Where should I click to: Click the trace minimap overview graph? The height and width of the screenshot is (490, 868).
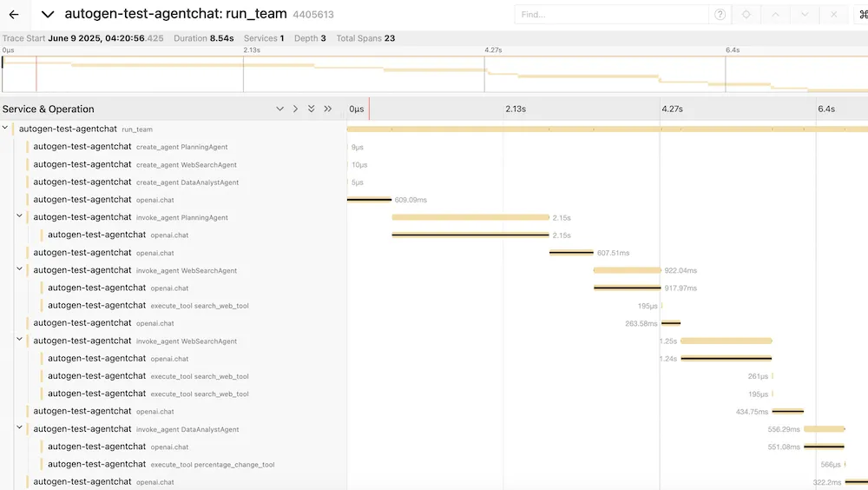pyautogui.click(x=435, y=74)
